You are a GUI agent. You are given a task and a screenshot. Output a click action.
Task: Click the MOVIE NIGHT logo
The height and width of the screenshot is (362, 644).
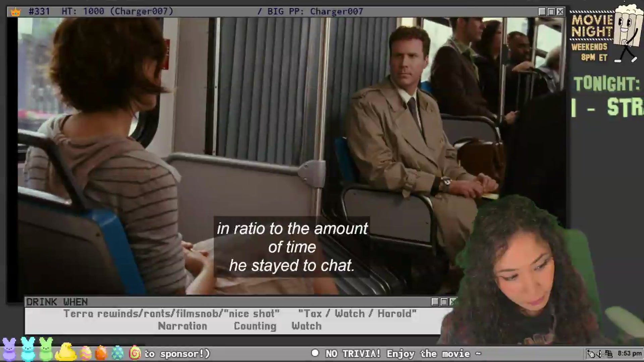point(592,26)
